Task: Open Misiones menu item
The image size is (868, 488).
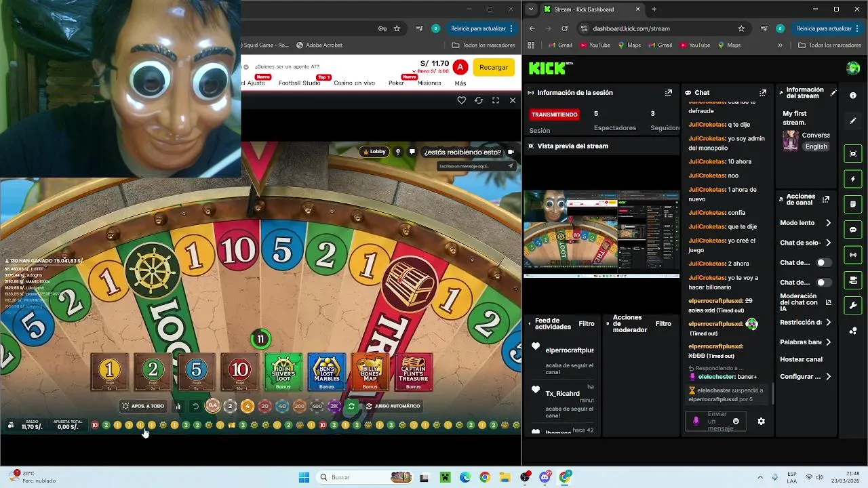Action: [429, 83]
